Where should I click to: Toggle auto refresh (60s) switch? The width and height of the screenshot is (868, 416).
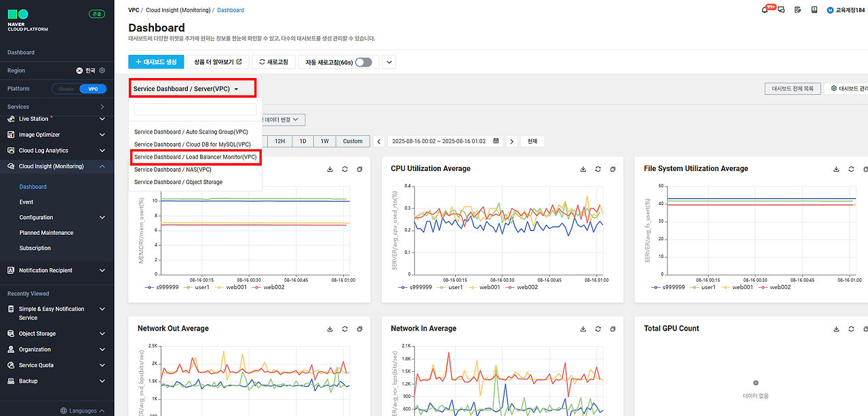(363, 62)
